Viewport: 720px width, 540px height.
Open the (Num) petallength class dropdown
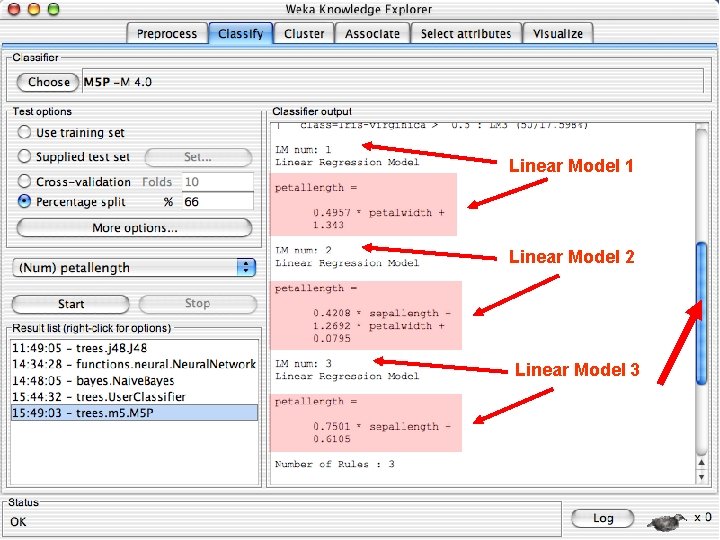(x=134, y=267)
